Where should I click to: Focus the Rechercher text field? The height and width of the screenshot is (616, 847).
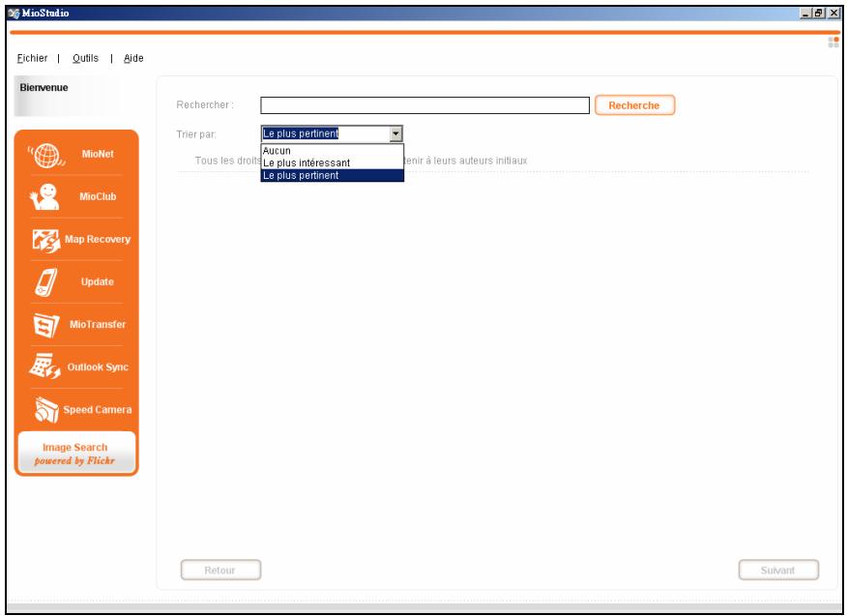tap(424, 105)
